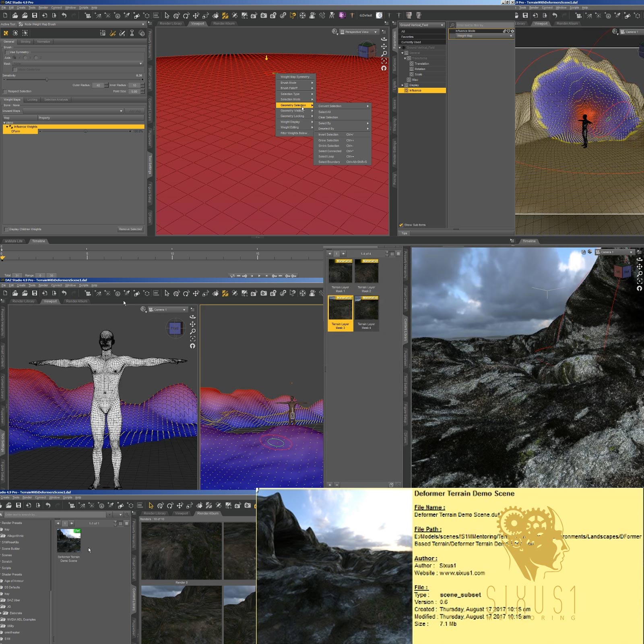Screen dimensions: 644x644
Task: Click Outer Radius value field
Action: pyautogui.click(x=98, y=85)
